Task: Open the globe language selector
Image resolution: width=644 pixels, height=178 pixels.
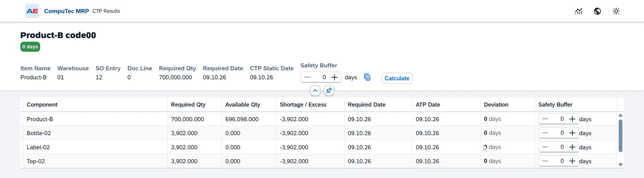Action: coord(597,11)
